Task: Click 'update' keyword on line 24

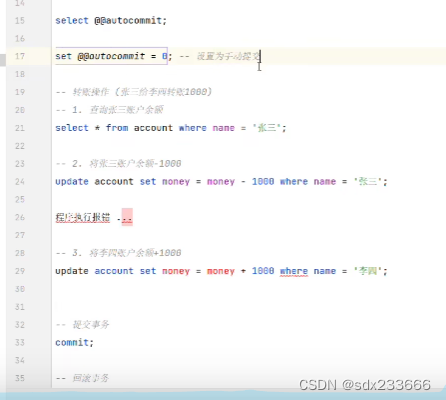Action: [72, 182]
